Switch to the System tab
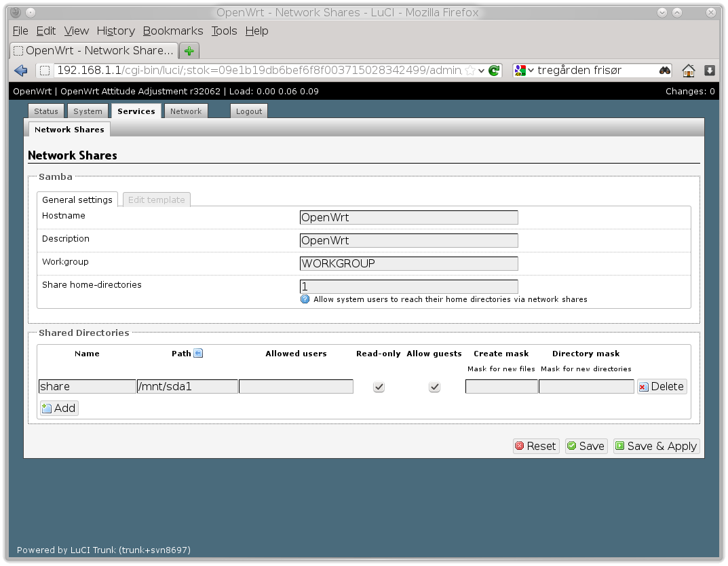The image size is (728, 566). coord(88,111)
